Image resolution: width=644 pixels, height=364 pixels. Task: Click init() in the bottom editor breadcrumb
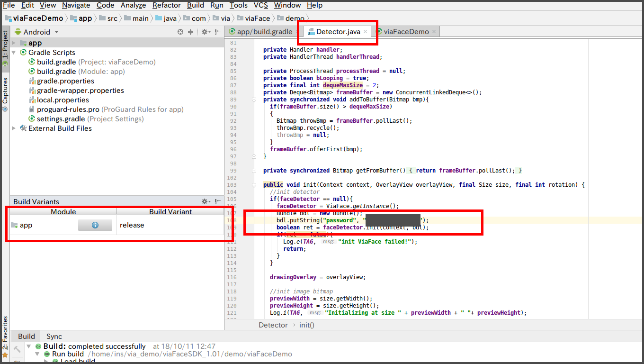click(306, 325)
